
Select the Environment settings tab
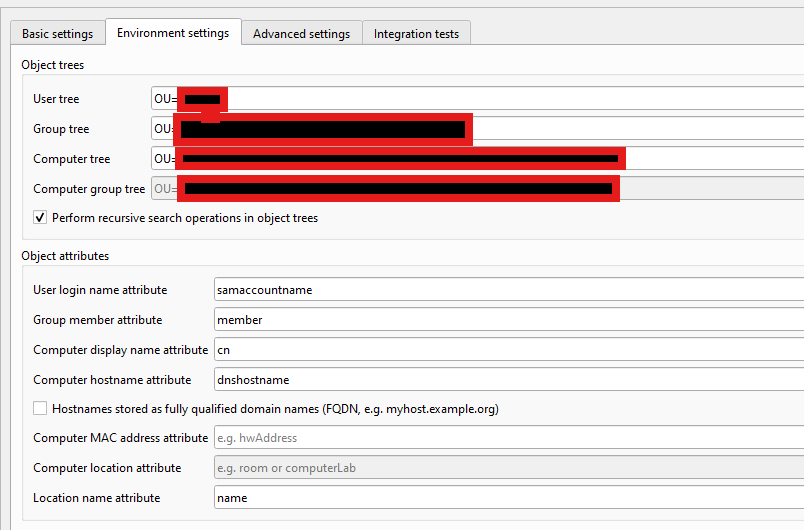pos(173,33)
